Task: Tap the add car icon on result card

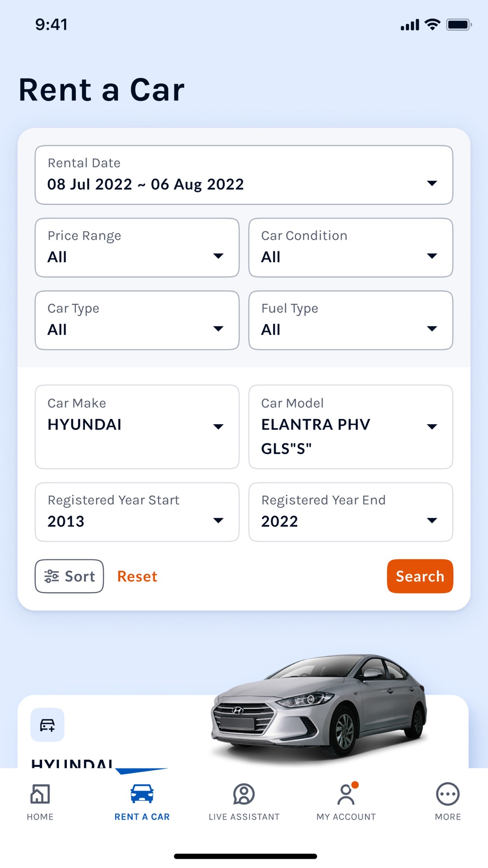Action: coord(47,725)
